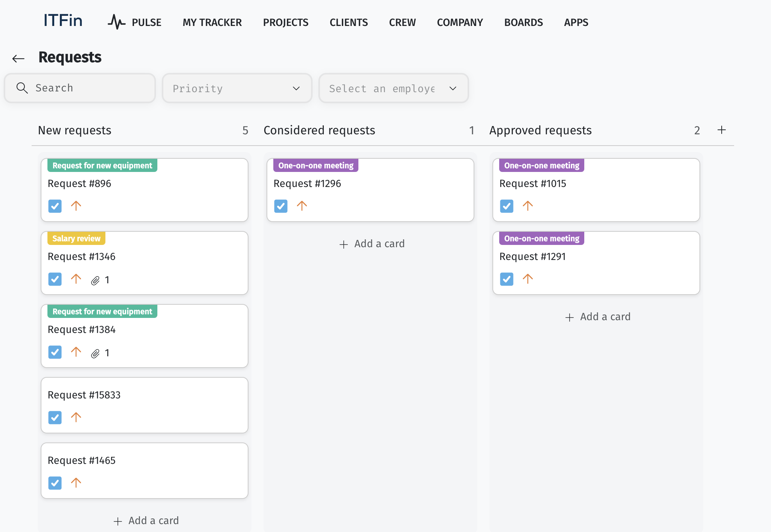The image size is (771, 532).
Task: Click priority arrow on Request #1296
Action: pos(302,206)
